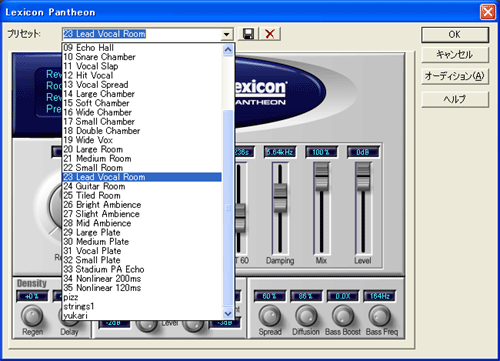Image resolution: width=500 pixels, height=361 pixels.
Task: Select preset 13 Vocal Spread
Action: pos(142,85)
